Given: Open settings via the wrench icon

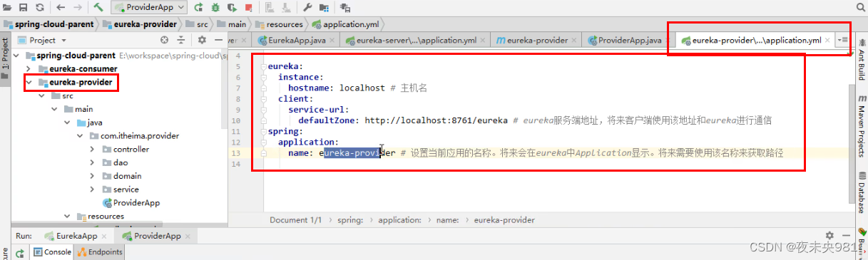Looking at the screenshot, I should tap(307, 7).
